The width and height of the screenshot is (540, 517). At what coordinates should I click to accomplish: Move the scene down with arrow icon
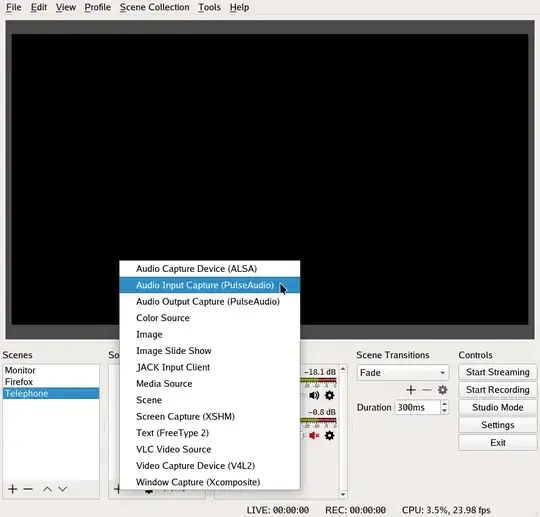62,489
